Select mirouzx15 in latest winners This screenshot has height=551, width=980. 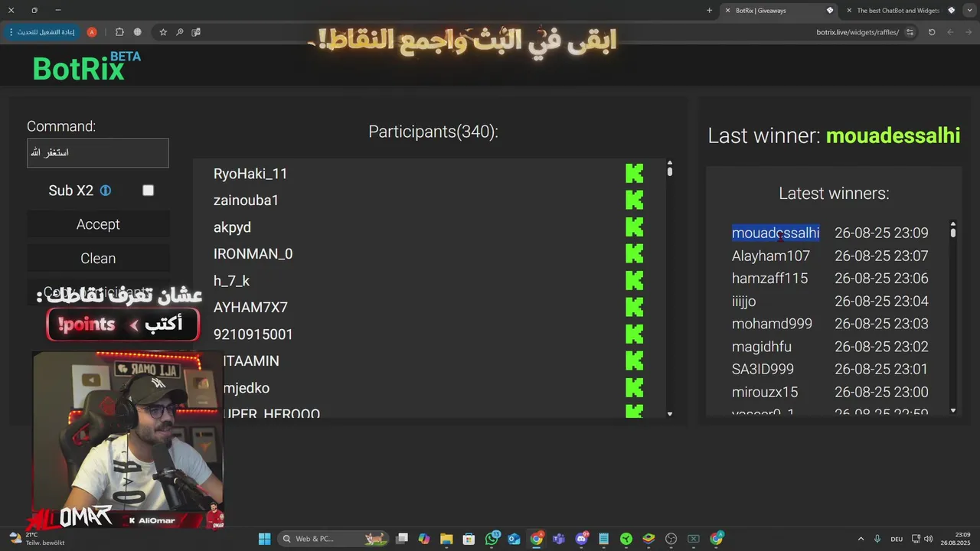point(765,392)
